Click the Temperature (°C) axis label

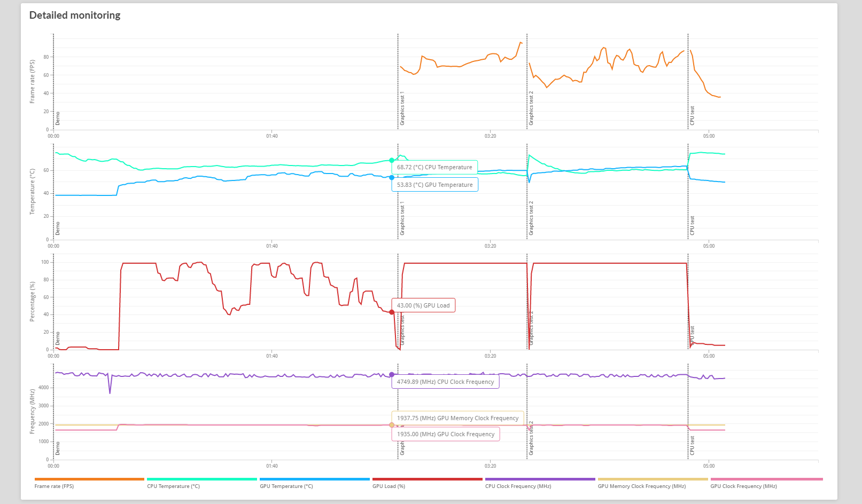(32, 192)
